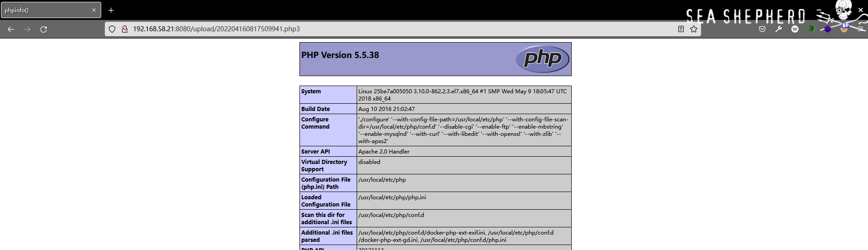The image size is (868, 250).
Task: Click the 'PHP Version 5.5.38' heading
Action: click(x=340, y=55)
